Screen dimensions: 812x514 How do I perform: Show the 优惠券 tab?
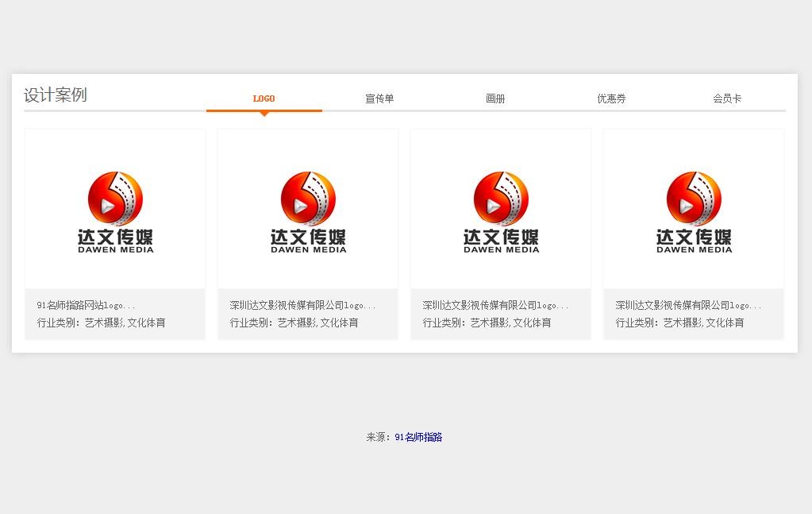pos(611,99)
